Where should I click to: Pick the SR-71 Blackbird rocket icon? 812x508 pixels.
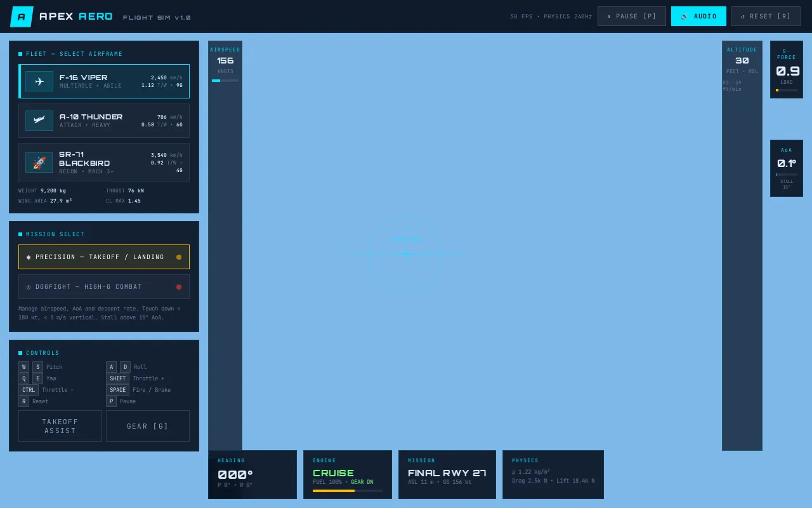click(x=39, y=163)
